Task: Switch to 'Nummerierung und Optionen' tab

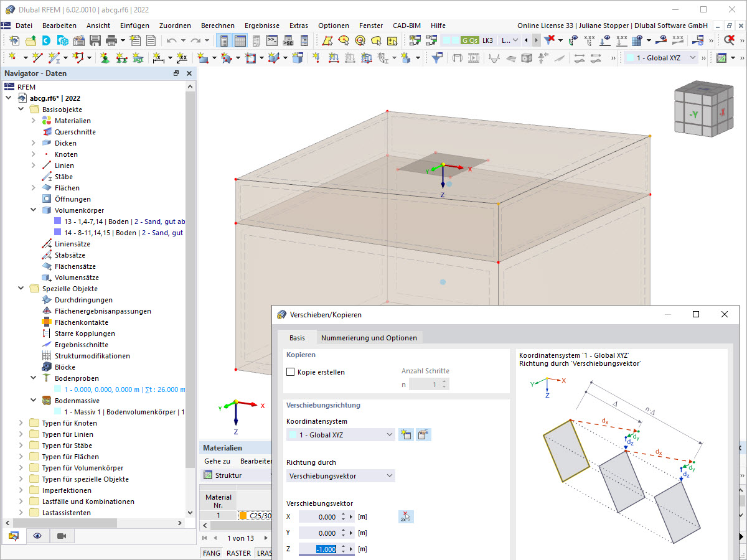Action: coord(369,338)
